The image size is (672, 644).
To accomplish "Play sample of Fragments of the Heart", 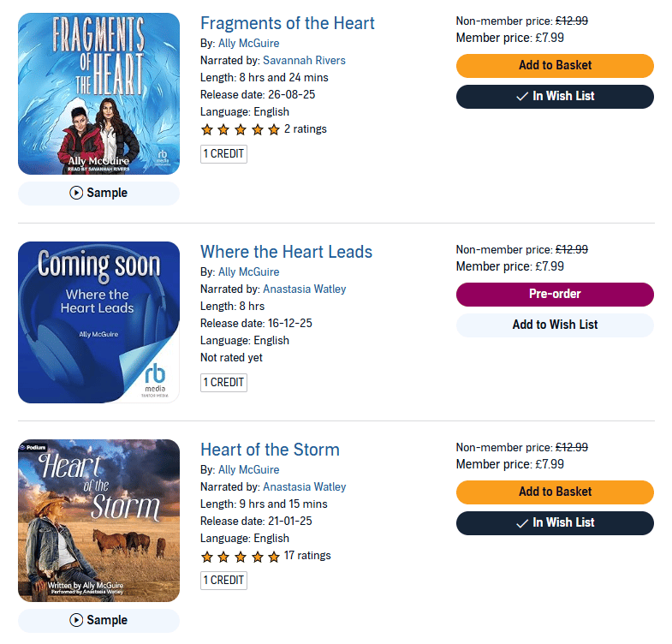I will [98, 194].
